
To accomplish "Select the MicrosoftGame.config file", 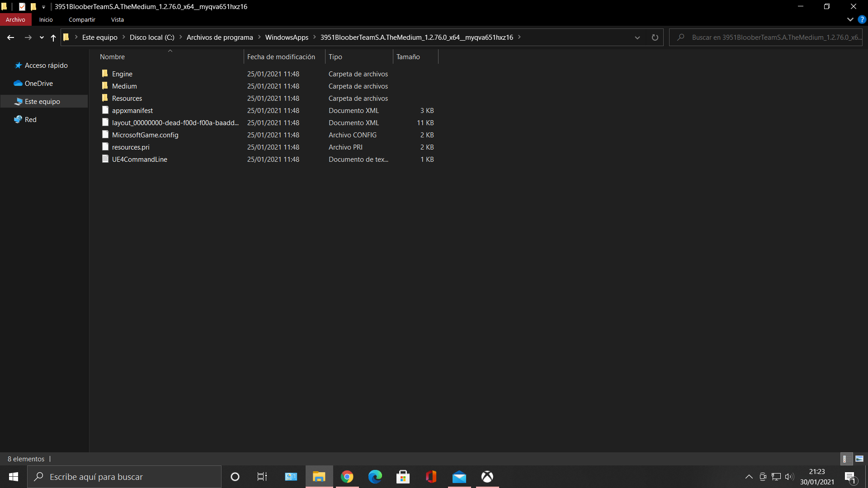I will pos(145,135).
